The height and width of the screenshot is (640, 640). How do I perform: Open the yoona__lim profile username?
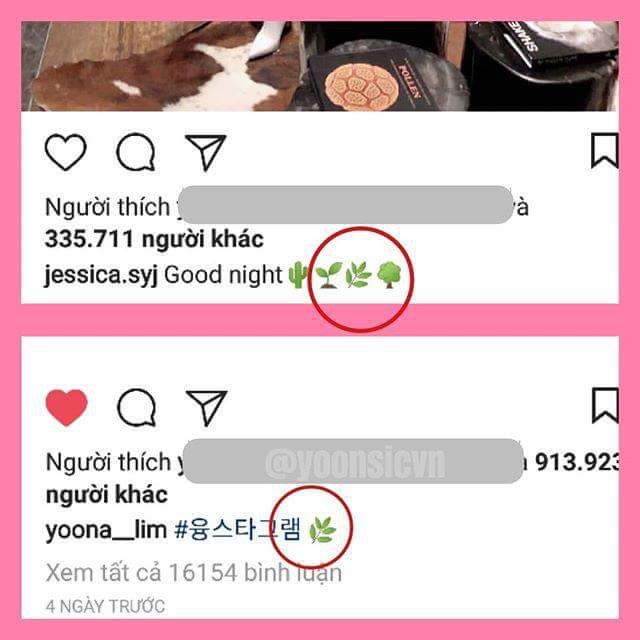[x=106, y=530]
